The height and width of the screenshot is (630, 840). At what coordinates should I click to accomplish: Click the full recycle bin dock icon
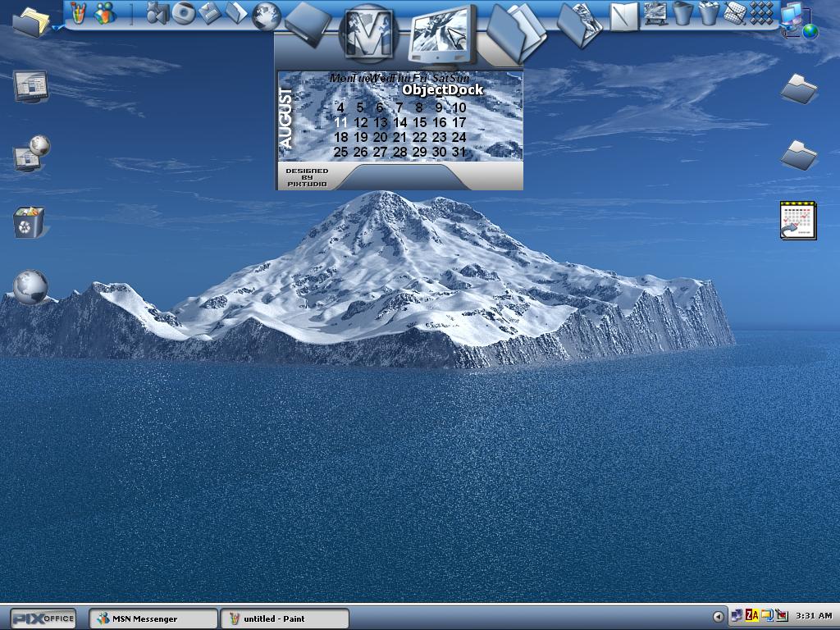709,13
